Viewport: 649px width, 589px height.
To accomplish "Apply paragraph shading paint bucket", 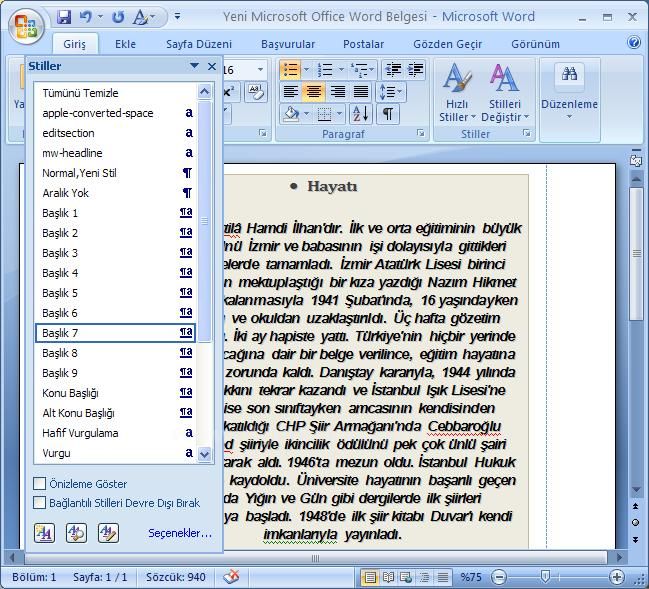I will (292, 113).
